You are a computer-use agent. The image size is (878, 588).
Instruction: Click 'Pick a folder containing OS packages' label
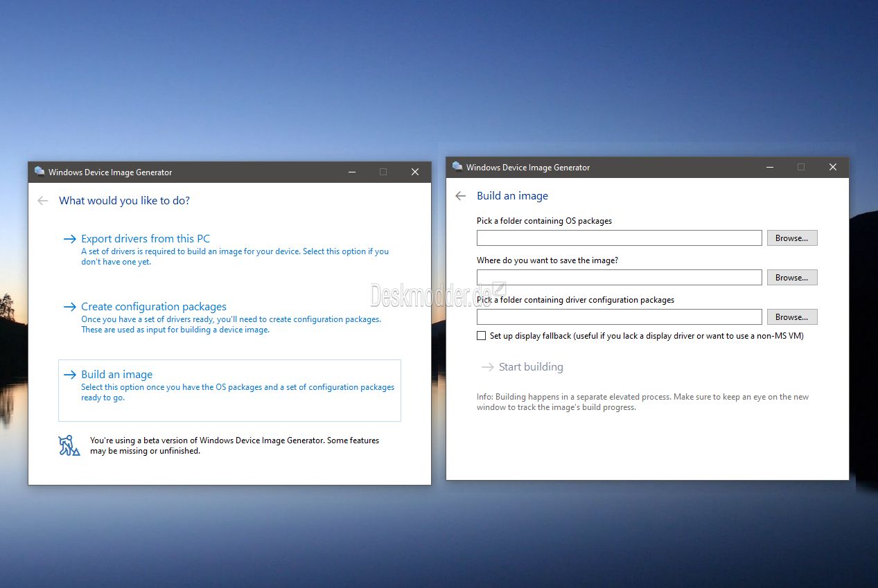[544, 221]
